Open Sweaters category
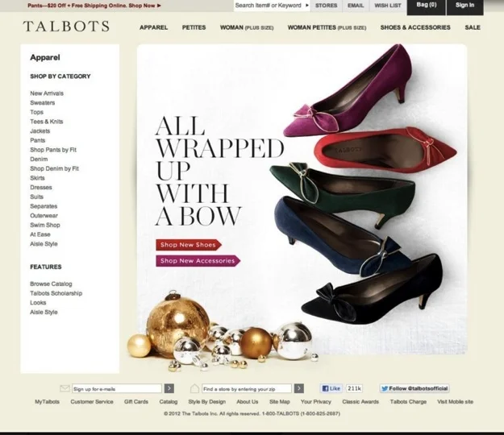Viewport: 504px width, 435px height. click(43, 103)
